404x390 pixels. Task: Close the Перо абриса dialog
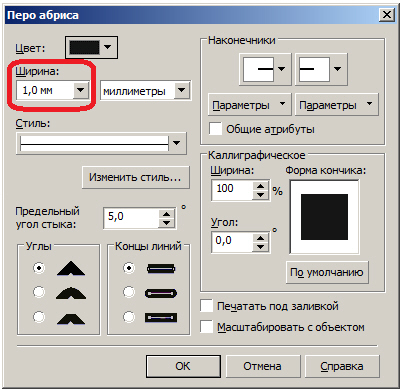tap(387, 15)
